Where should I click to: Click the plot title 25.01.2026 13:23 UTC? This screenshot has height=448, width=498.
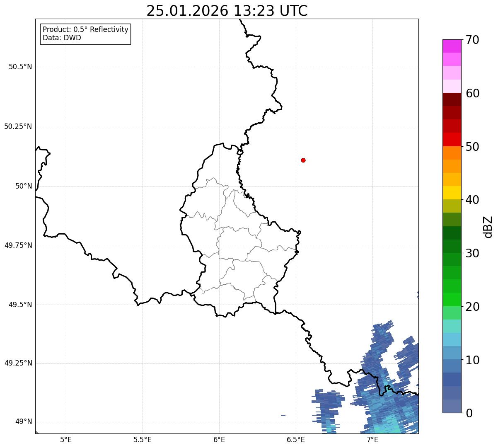227,11
